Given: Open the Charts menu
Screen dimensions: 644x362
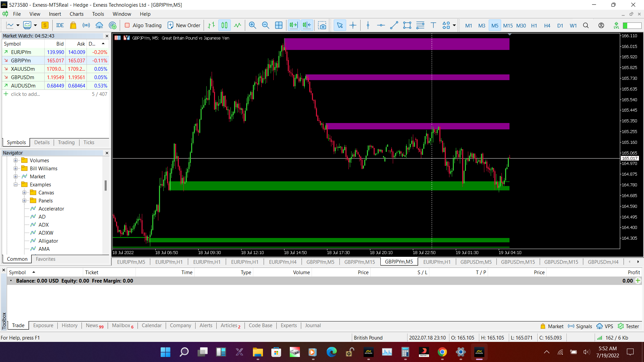Looking at the screenshot, I should 76,14.
